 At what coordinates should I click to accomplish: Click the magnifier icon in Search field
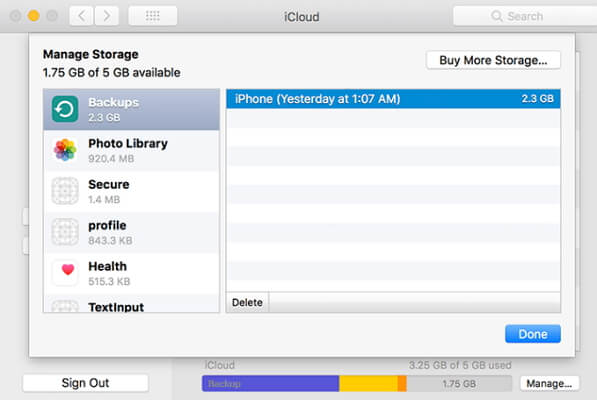pyautogui.click(x=496, y=16)
